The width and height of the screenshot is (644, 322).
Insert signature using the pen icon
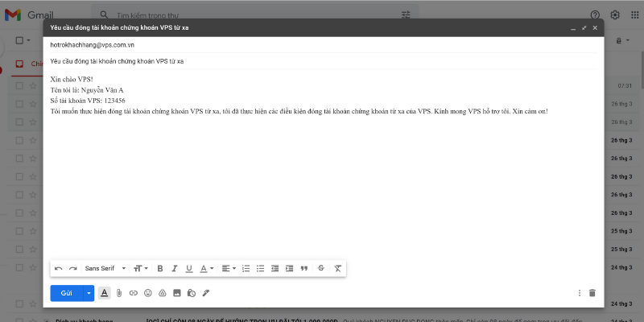tap(206, 293)
